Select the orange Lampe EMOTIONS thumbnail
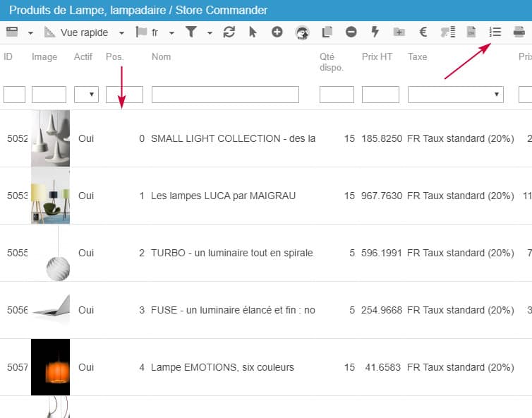 coord(50,367)
